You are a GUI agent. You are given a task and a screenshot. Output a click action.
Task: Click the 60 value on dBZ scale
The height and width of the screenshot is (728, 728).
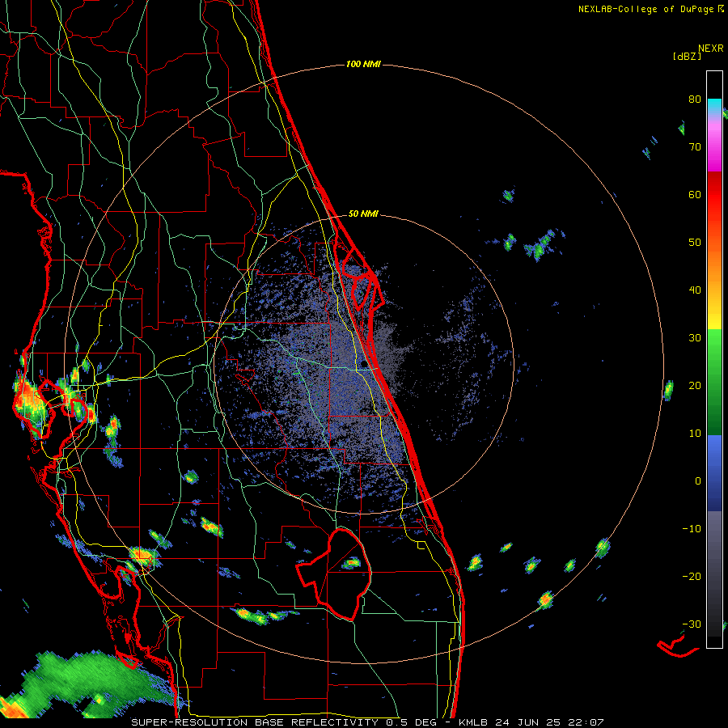(x=695, y=194)
